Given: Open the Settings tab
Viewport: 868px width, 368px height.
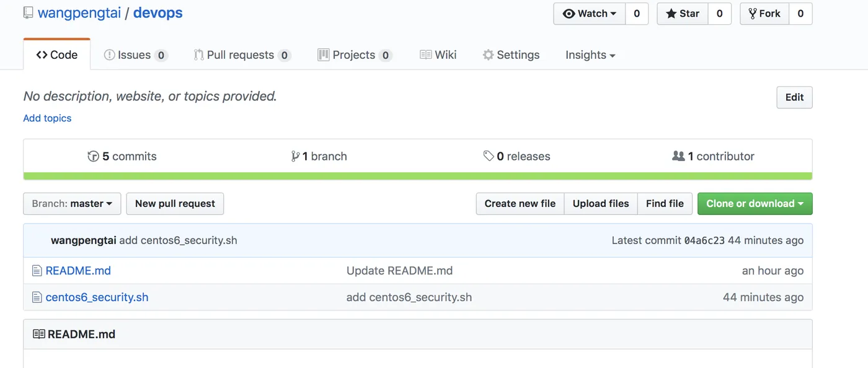Looking at the screenshot, I should tap(511, 55).
